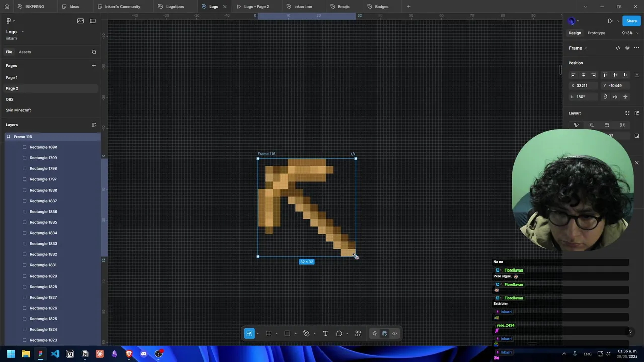Select freeform flow layout option
This screenshot has width=644, height=362.
tap(576, 125)
